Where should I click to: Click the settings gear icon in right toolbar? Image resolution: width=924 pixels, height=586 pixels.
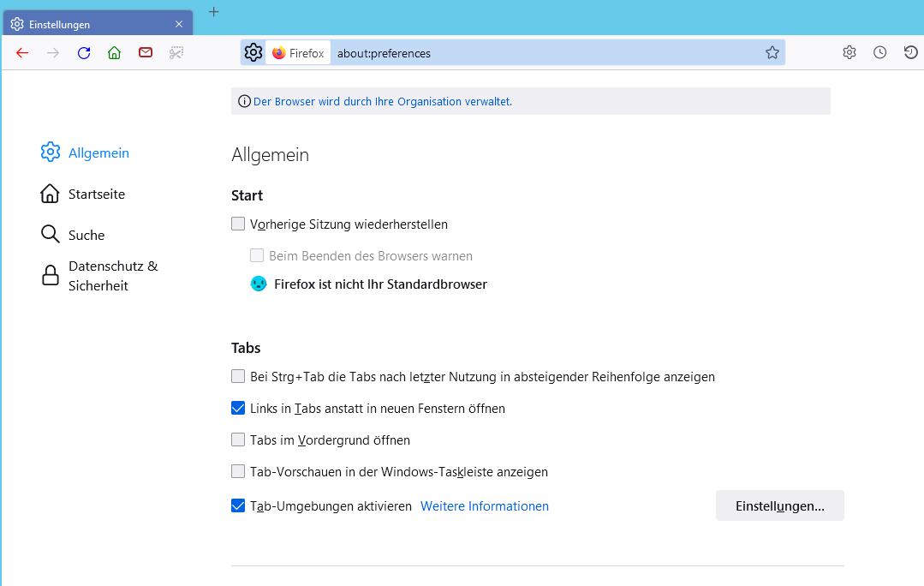pos(849,53)
